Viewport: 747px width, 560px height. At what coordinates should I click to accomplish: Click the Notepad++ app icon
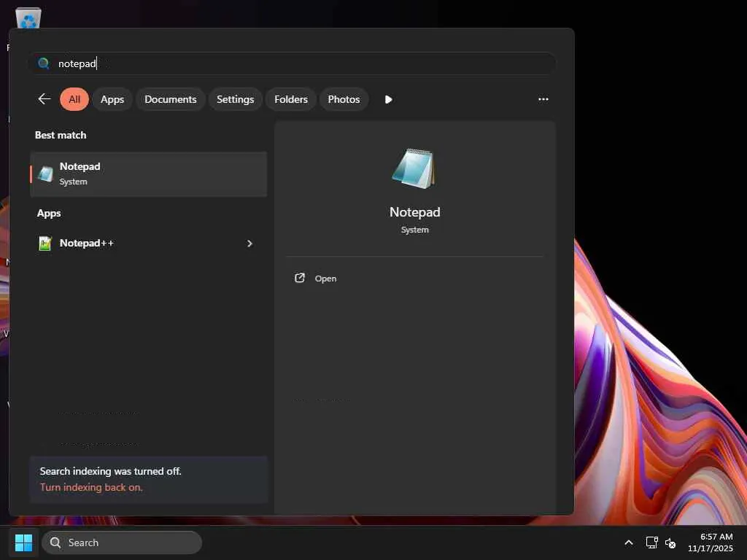click(45, 244)
